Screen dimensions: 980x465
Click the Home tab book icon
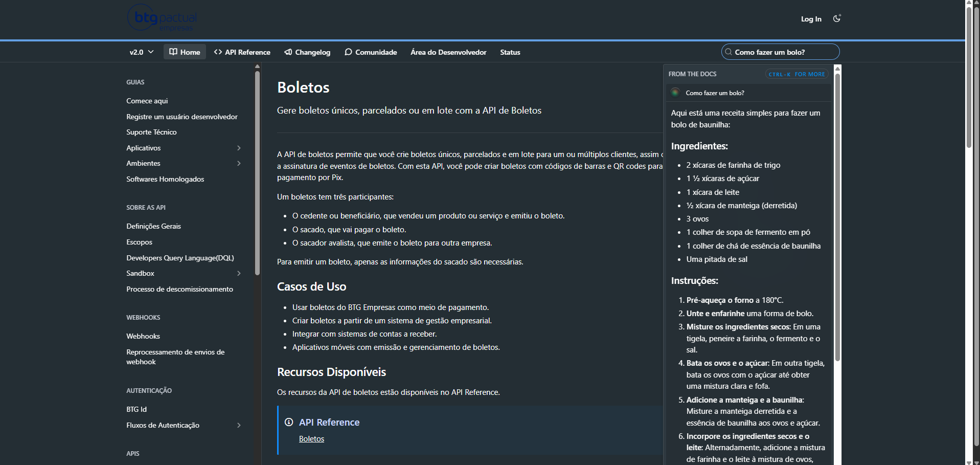(x=173, y=52)
